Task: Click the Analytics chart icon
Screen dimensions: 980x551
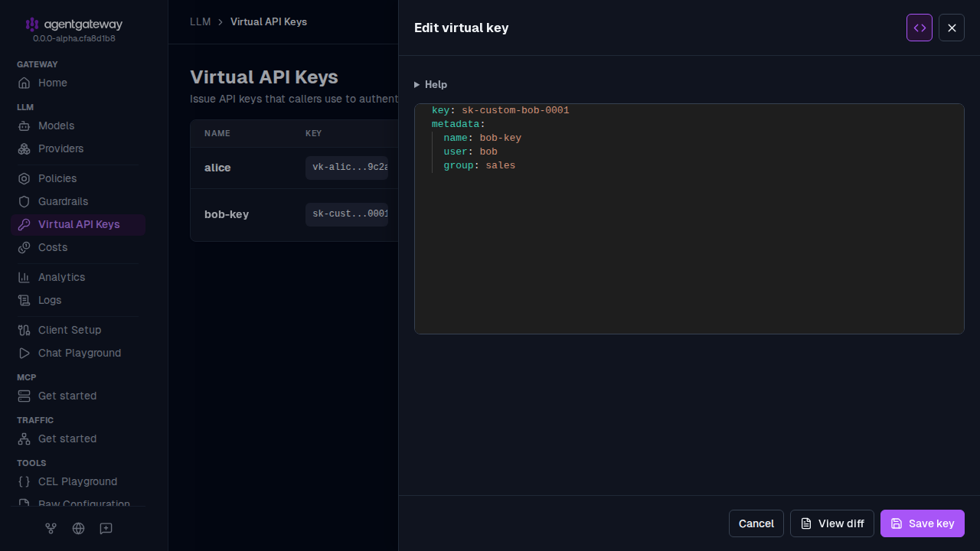Action: [x=24, y=277]
